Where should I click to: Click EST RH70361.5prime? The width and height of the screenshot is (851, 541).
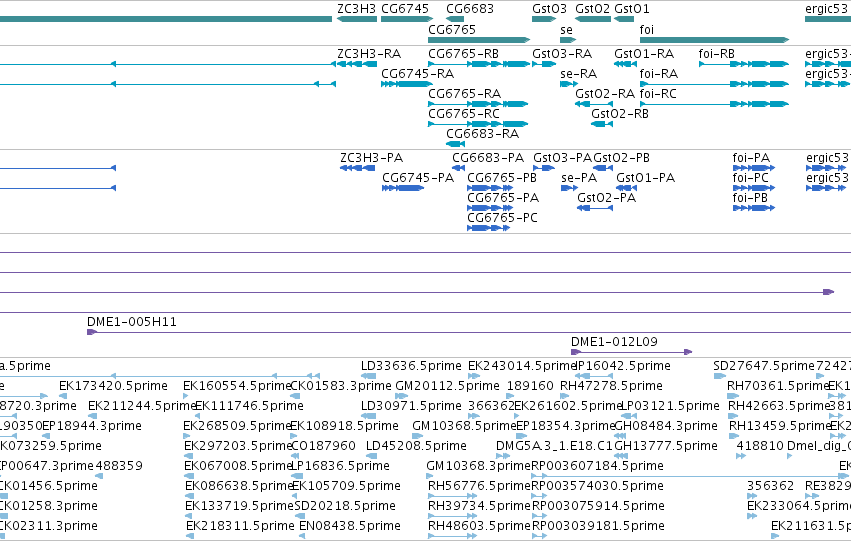pyautogui.click(x=778, y=386)
